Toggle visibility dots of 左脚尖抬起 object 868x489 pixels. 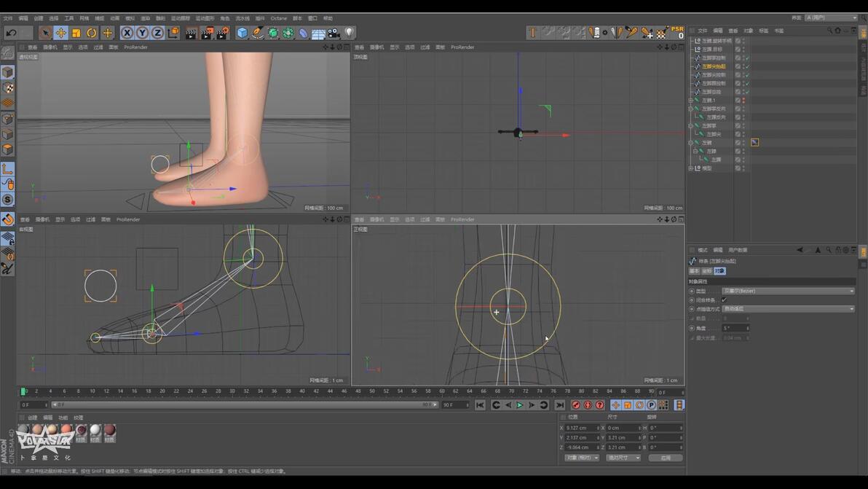pos(743,66)
